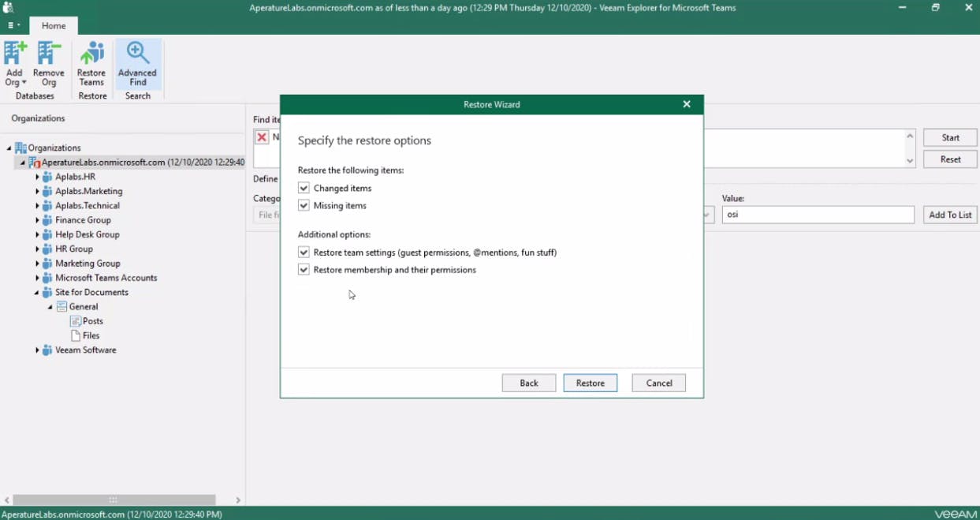Viewport: 980px width, 520px height.
Task: Switch to the Home ribbon tab
Action: click(54, 25)
